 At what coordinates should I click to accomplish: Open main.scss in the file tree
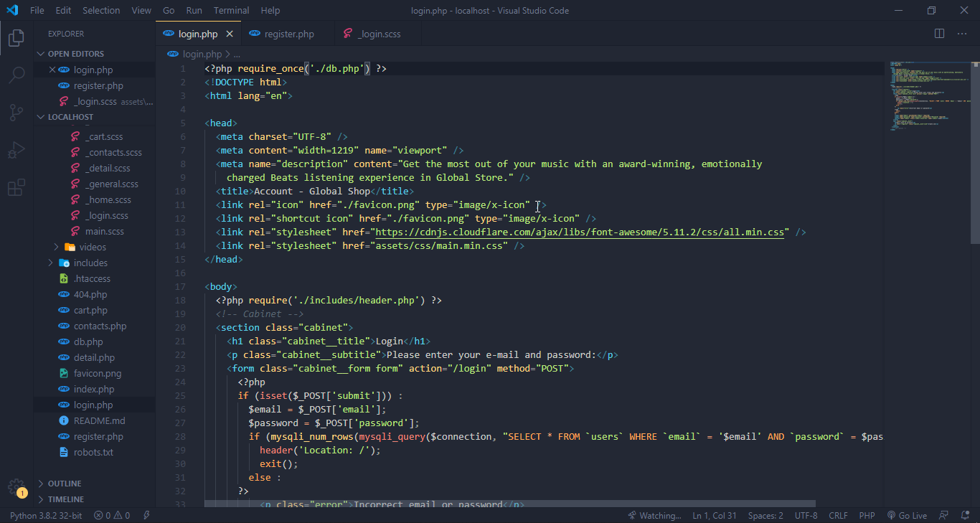tap(94, 231)
